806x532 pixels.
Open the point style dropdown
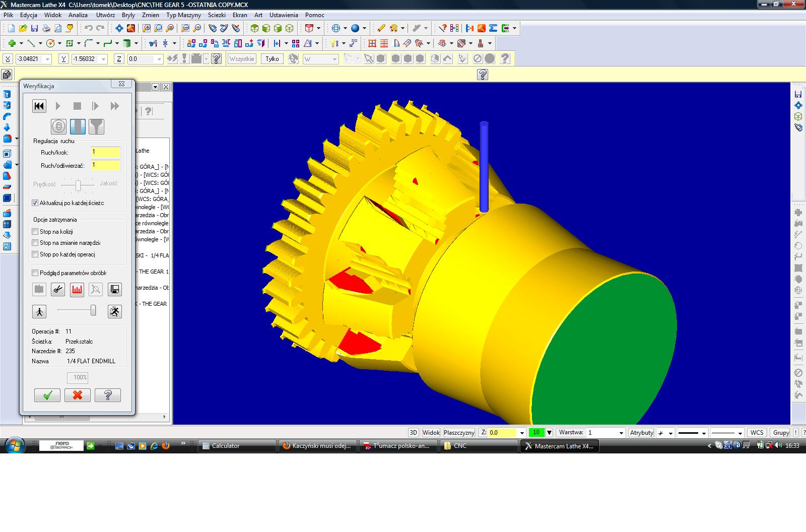tap(671, 433)
